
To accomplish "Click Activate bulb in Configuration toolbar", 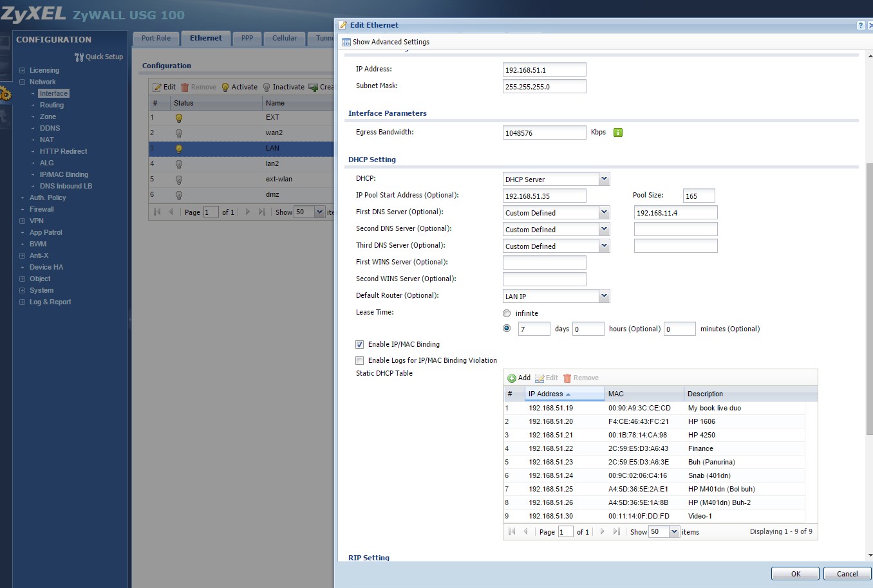I will click(x=225, y=87).
